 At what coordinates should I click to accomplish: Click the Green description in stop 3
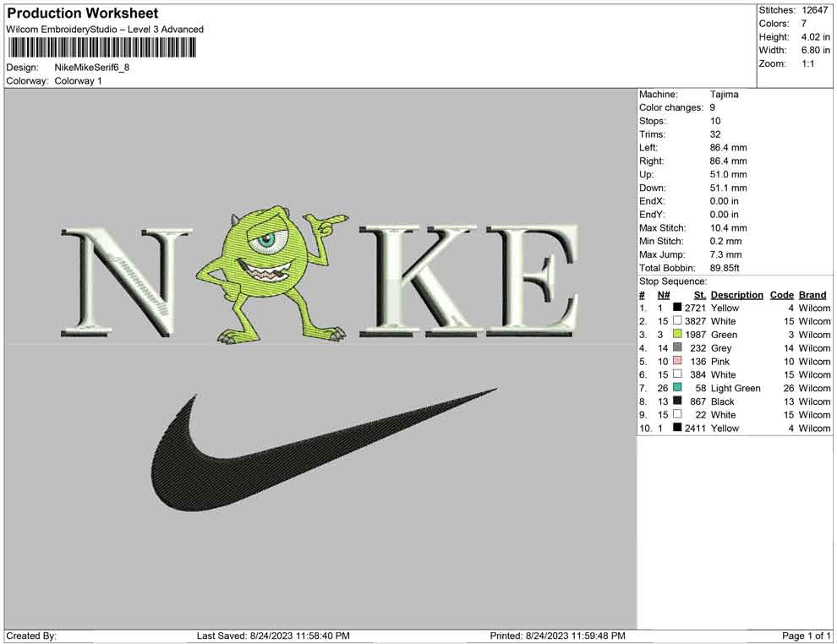tap(724, 335)
